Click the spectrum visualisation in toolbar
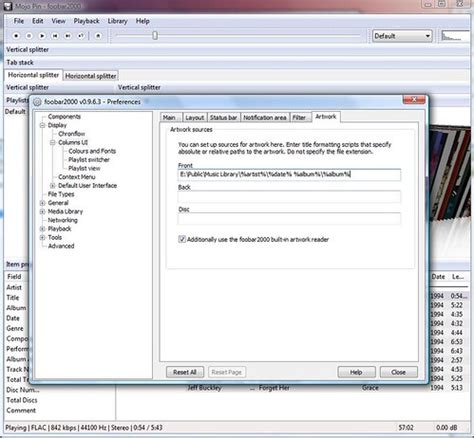Viewport: 474px width, 438px height. point(455,36)
